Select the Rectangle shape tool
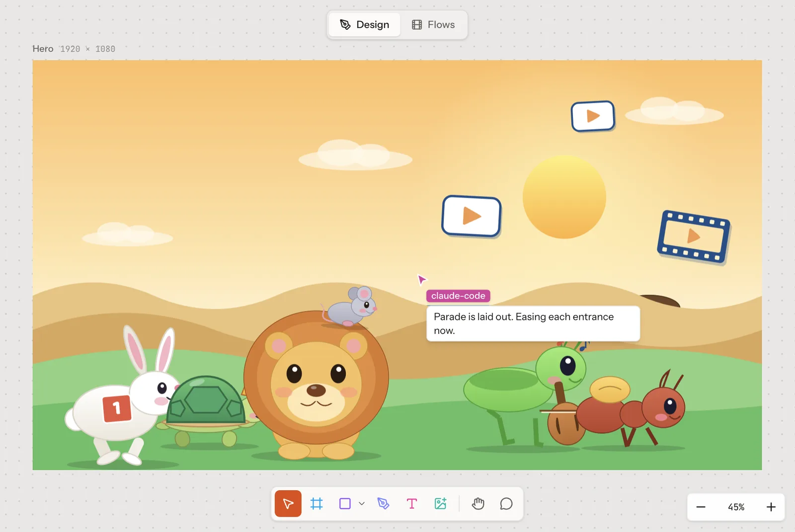The height and width of the screenshot is (532, 795). (x=345, y=504)
